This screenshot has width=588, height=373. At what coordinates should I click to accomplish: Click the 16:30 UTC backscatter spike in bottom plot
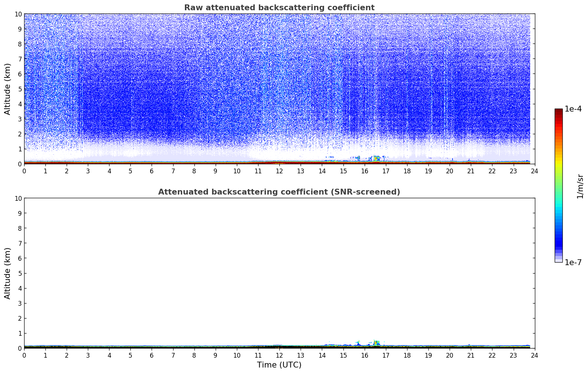coord(376,343)
